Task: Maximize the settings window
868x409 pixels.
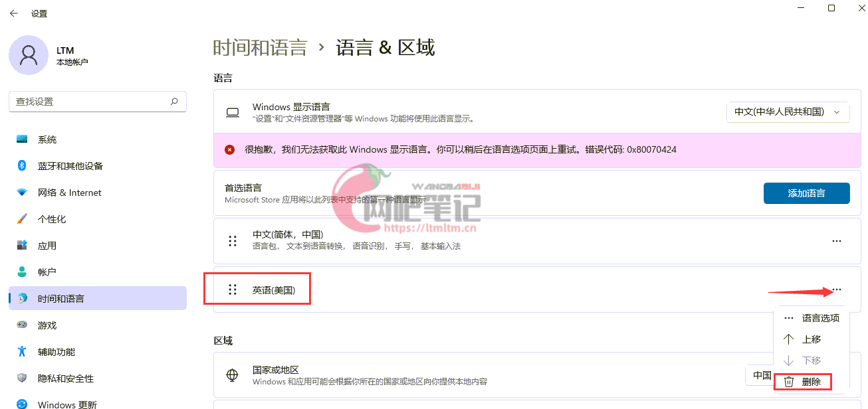Action: [831, 8]
